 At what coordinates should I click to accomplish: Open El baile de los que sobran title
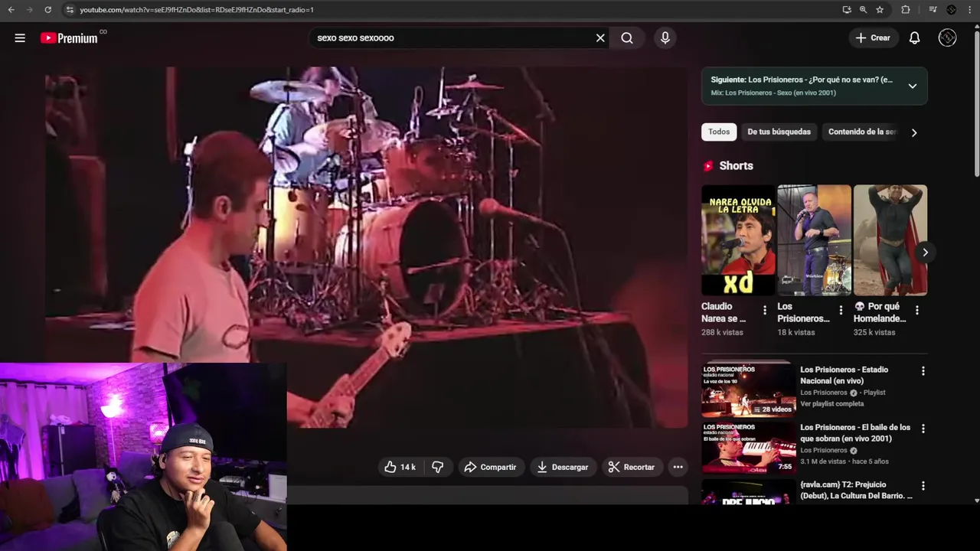point(855,432)
